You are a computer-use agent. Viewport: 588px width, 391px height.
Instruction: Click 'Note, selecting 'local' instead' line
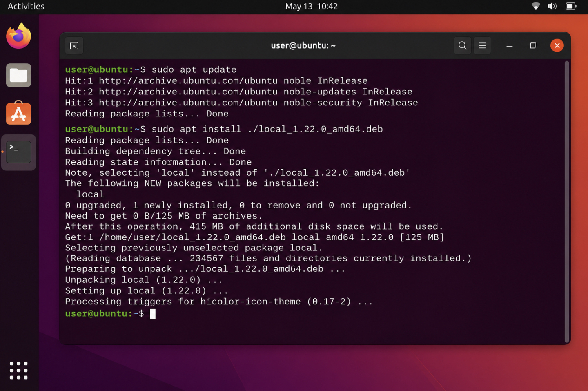tap(237, 173)
